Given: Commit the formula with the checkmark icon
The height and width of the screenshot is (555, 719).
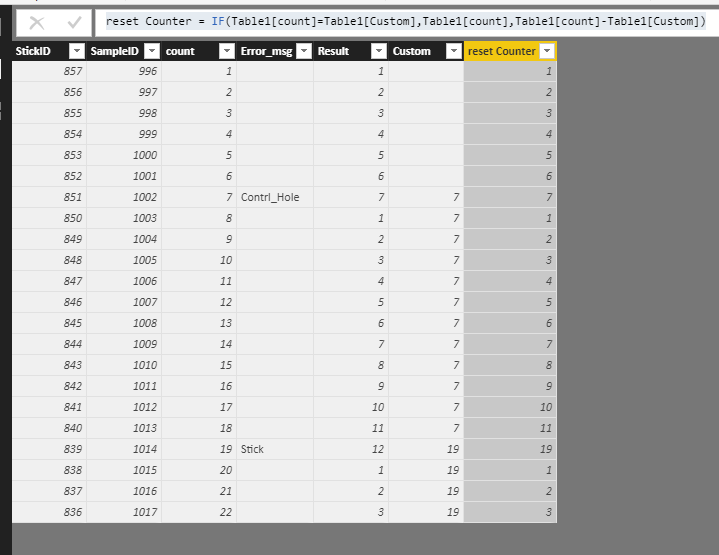Looking at the screenshot, I should pos(74,22).
